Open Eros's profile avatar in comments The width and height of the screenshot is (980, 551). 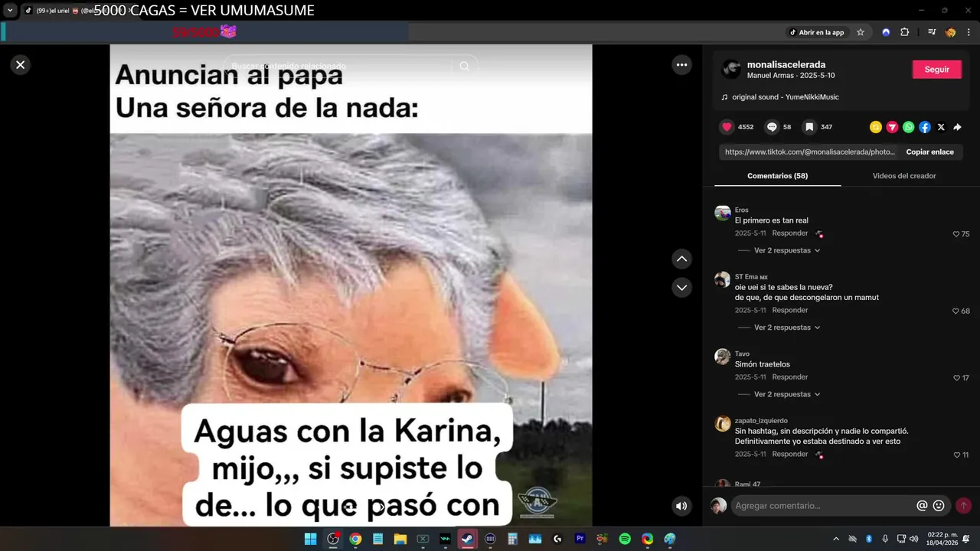[723, 213]
